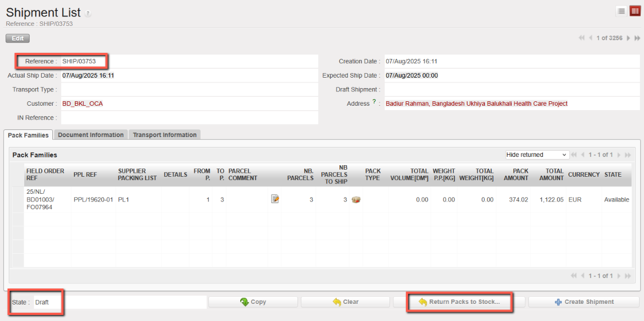Click the pack icon beside Nb Parcels to Ship

(x=356, y=199)
